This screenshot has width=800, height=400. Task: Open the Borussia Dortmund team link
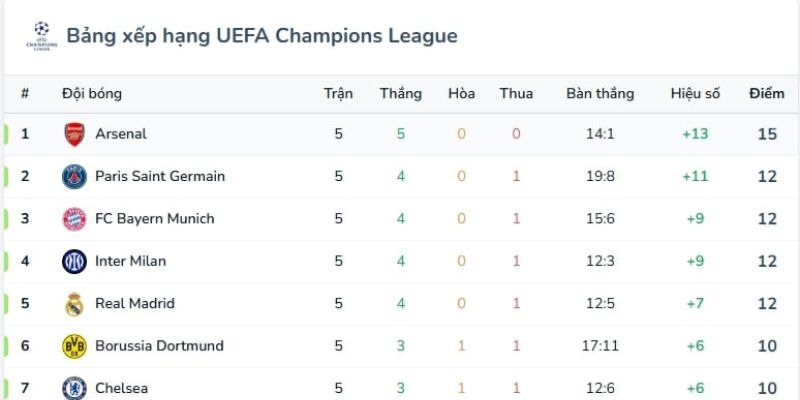(x=159, y=346)
